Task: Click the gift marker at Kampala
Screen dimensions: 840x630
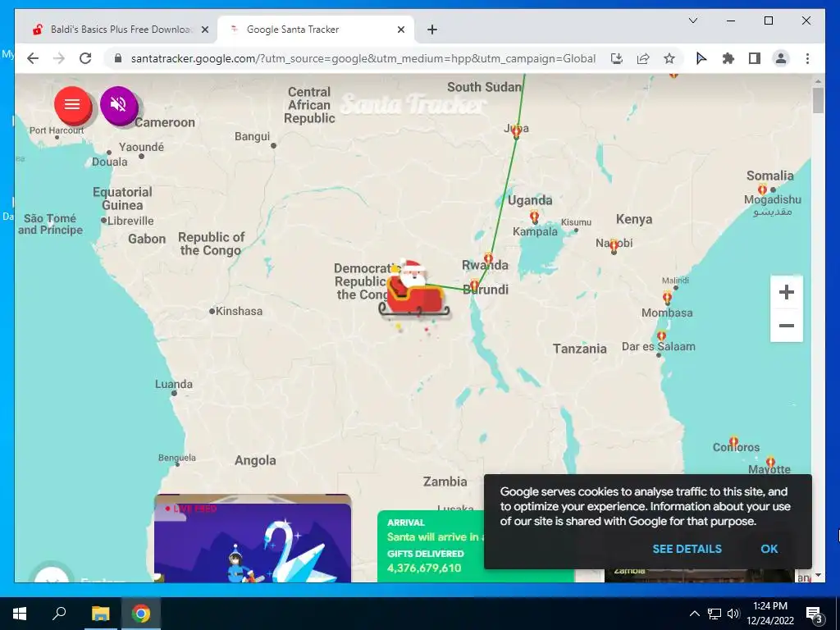Action: [534, 217]
